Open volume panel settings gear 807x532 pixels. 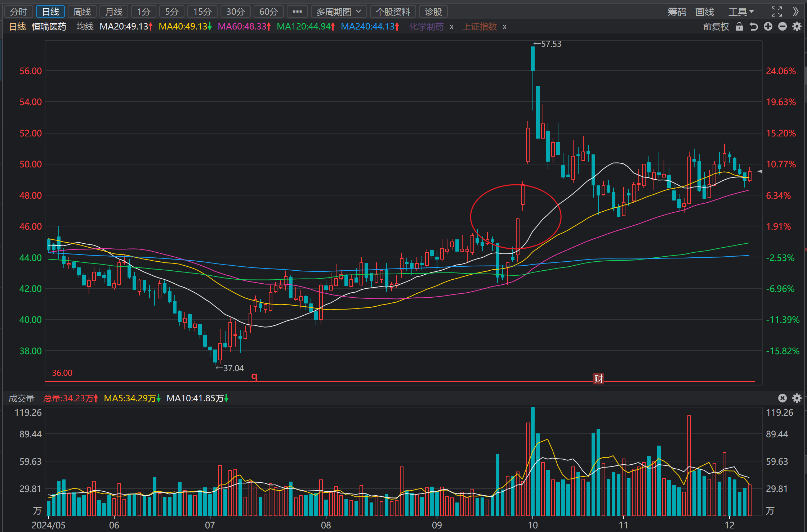click(797, 398)
